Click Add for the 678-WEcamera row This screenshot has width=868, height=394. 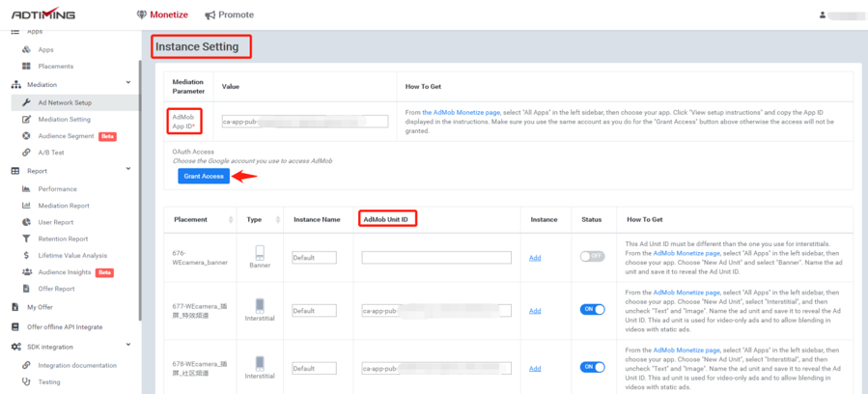[535, 369]
